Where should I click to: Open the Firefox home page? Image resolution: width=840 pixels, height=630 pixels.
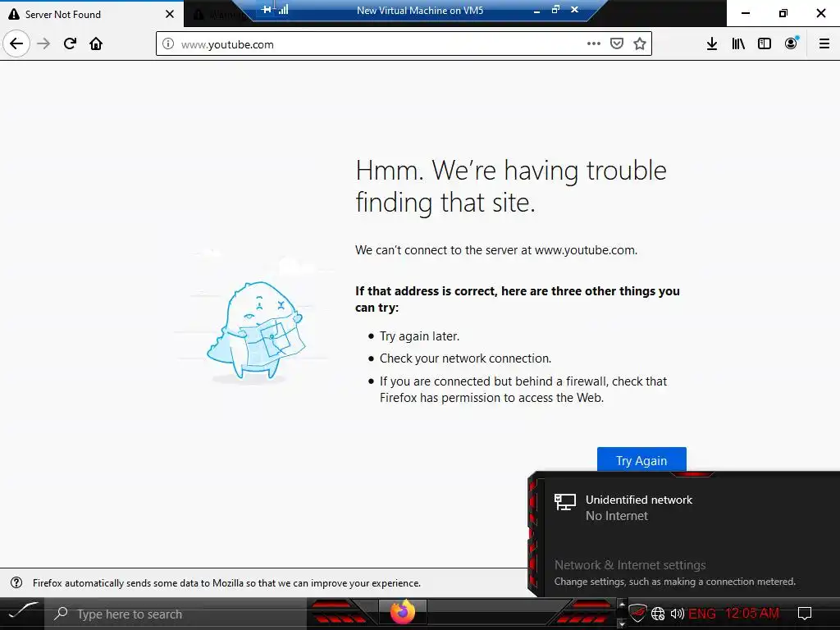click(96, 44)
